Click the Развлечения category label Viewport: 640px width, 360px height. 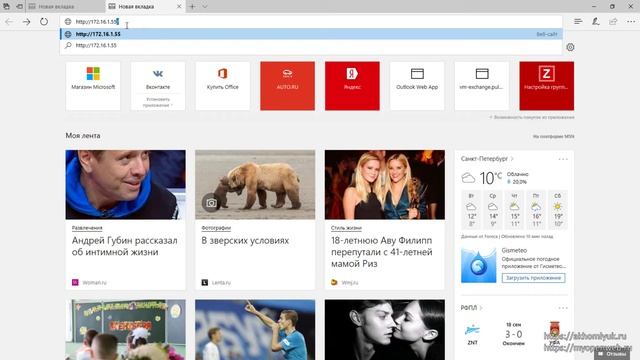point(87,228)
